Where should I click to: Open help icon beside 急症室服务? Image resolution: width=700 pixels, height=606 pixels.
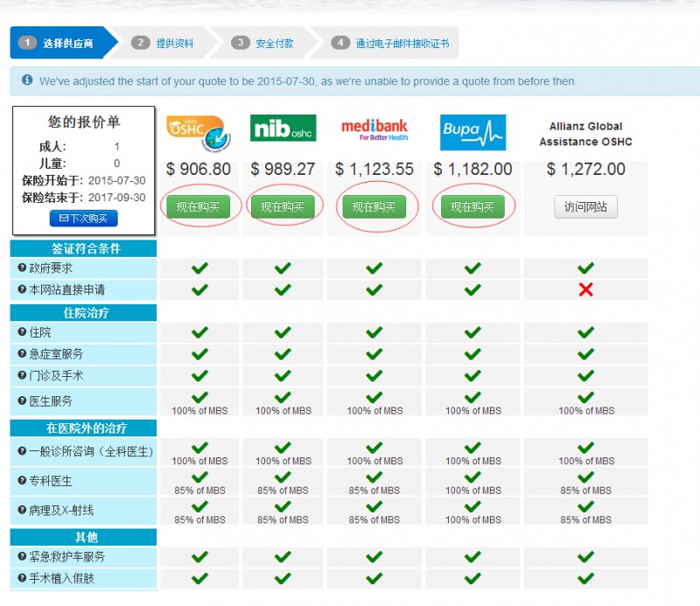click(22, 354)
